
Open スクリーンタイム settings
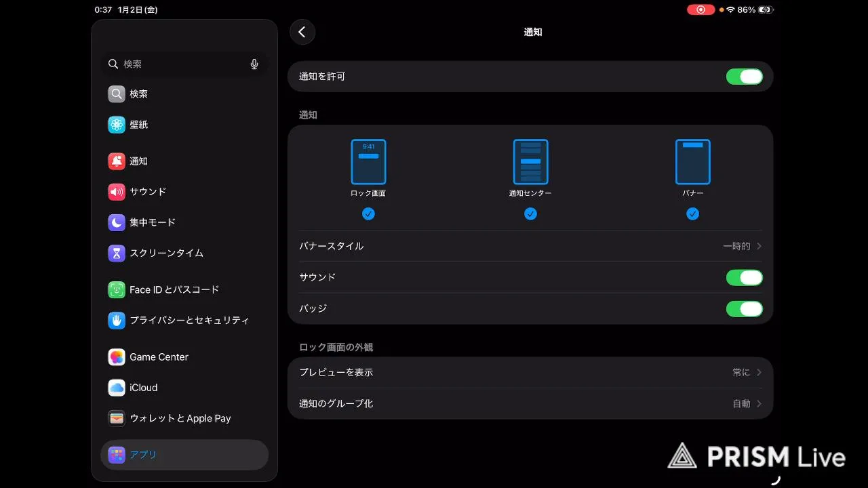click(x=167, y=253)
